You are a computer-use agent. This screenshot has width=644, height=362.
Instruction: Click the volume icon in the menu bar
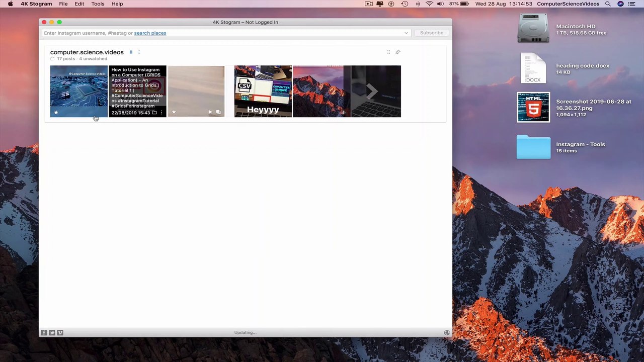[441, 4]
